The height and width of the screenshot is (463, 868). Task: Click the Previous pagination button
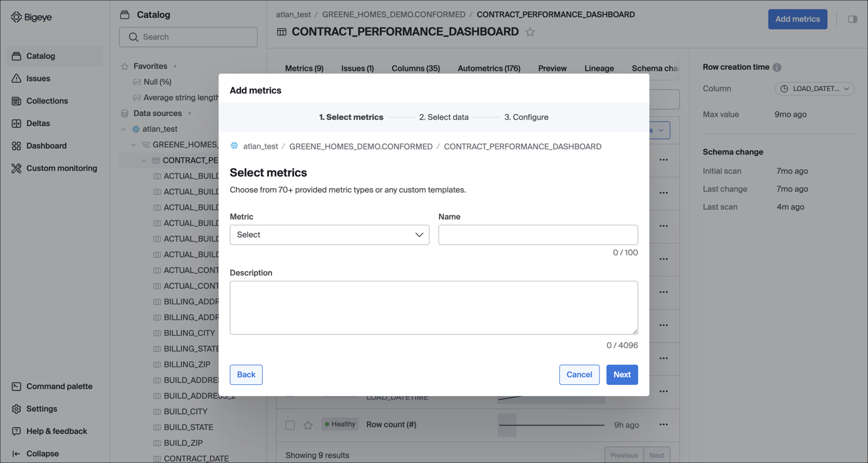pos(624,455)
